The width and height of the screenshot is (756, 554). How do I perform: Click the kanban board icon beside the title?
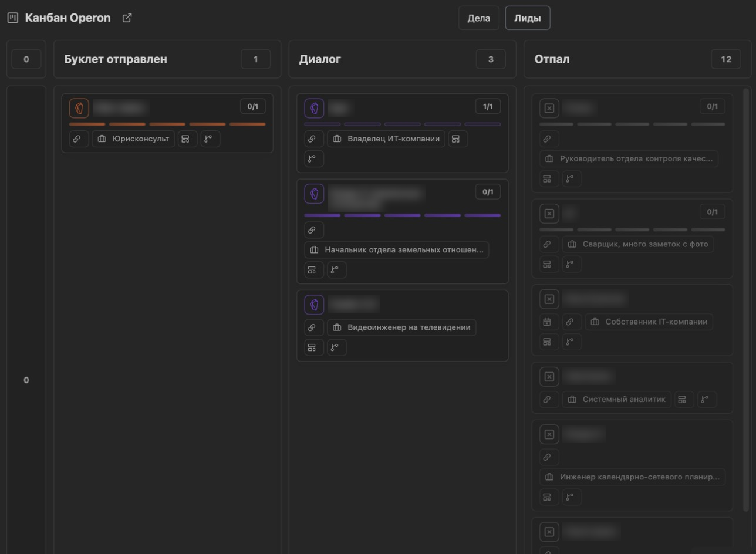tap(13, 18)
